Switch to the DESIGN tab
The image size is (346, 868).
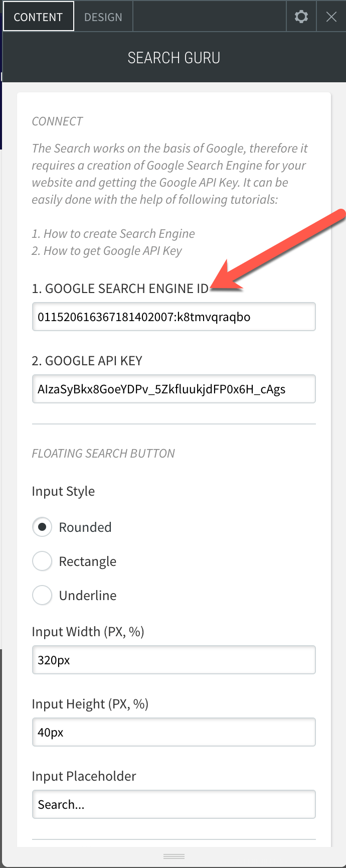point(103,17)
